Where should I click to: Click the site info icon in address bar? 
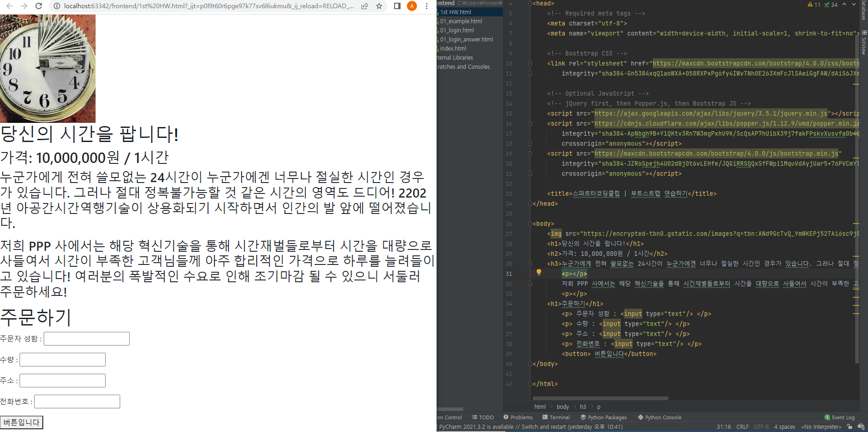(x=56, y=6)
